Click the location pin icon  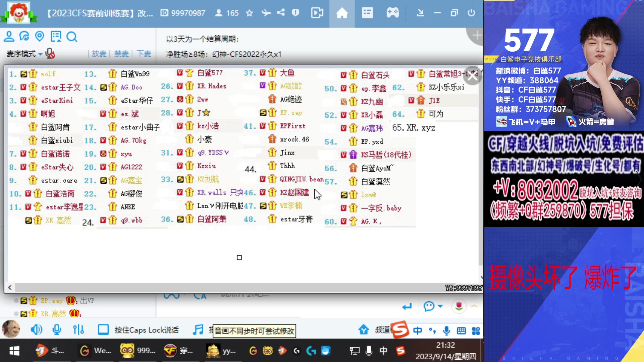click(40, 36)
